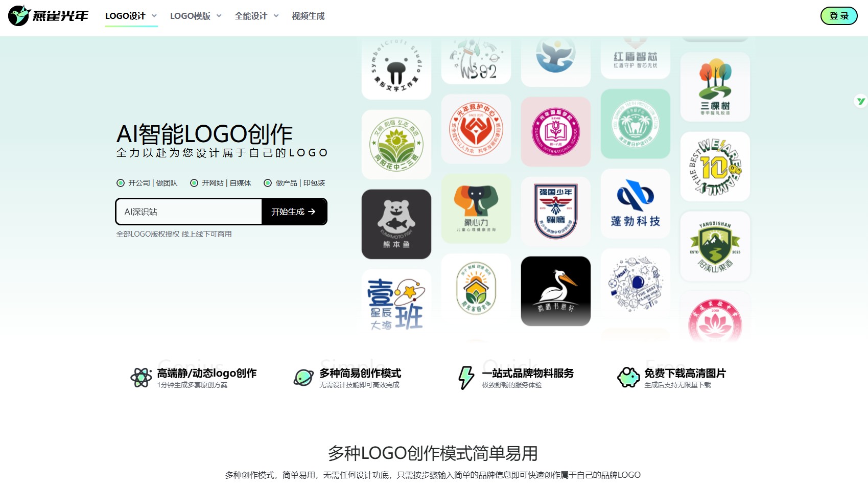Click the planet icon beside 多种简易创作模式

(303, 378)
